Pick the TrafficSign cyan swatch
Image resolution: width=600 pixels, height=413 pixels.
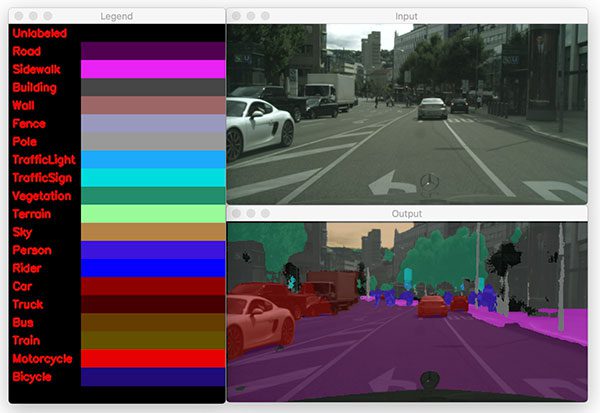coord(153,178)
